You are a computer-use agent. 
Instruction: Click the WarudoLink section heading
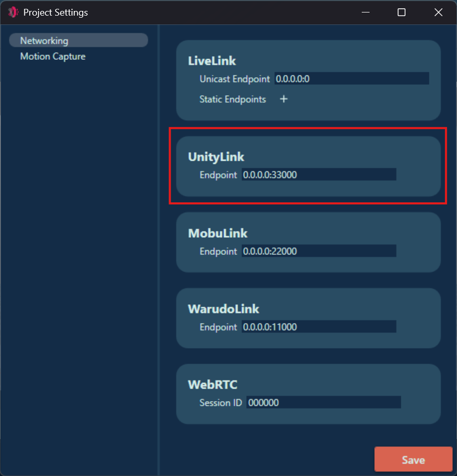click(223, 308)
